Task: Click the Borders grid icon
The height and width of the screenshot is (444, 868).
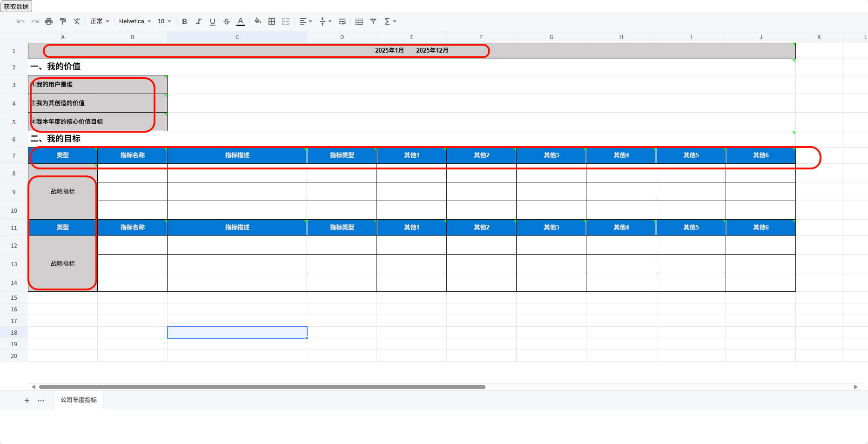Action: coord(271,21)
